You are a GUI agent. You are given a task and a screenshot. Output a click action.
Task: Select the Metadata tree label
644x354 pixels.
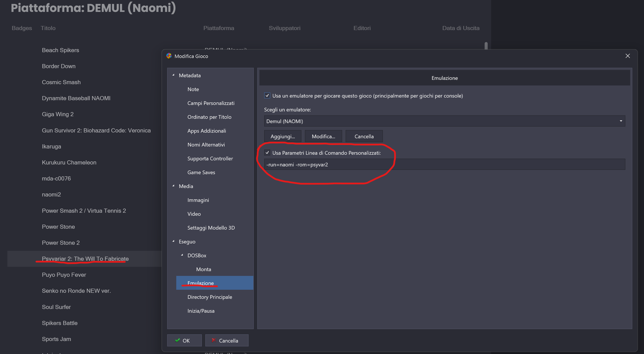point(189,75)
